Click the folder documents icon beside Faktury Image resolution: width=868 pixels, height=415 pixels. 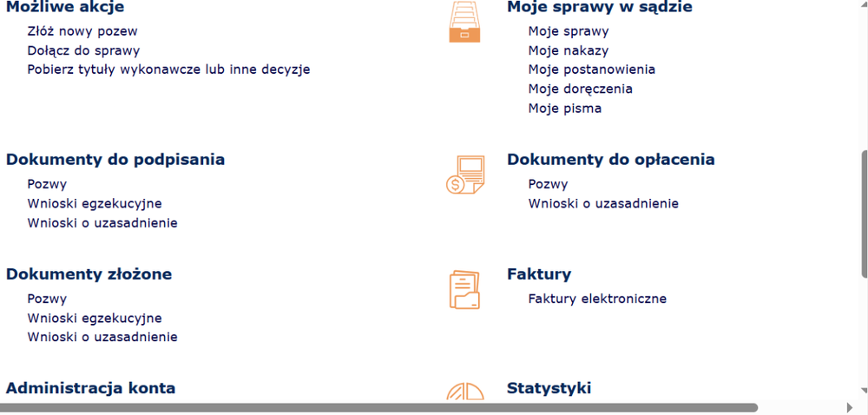(464, 289)
